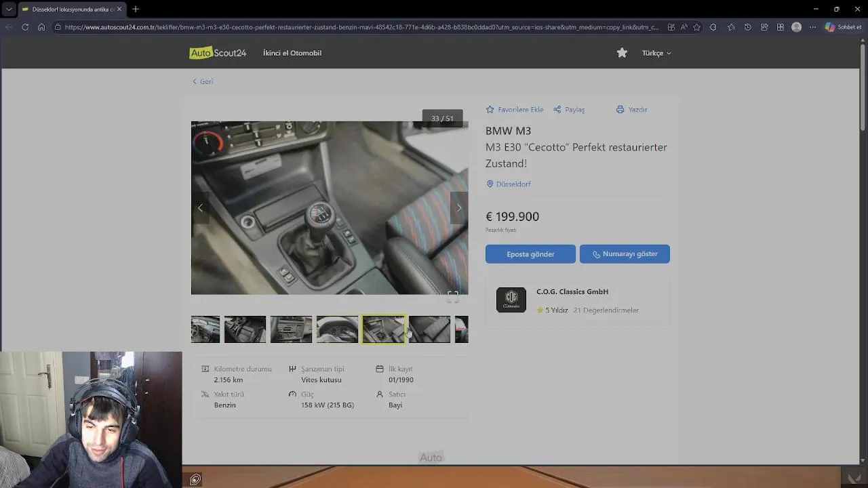Show previous photo in gallery
This screenshot has width=868, height=488.
[200, 208]
